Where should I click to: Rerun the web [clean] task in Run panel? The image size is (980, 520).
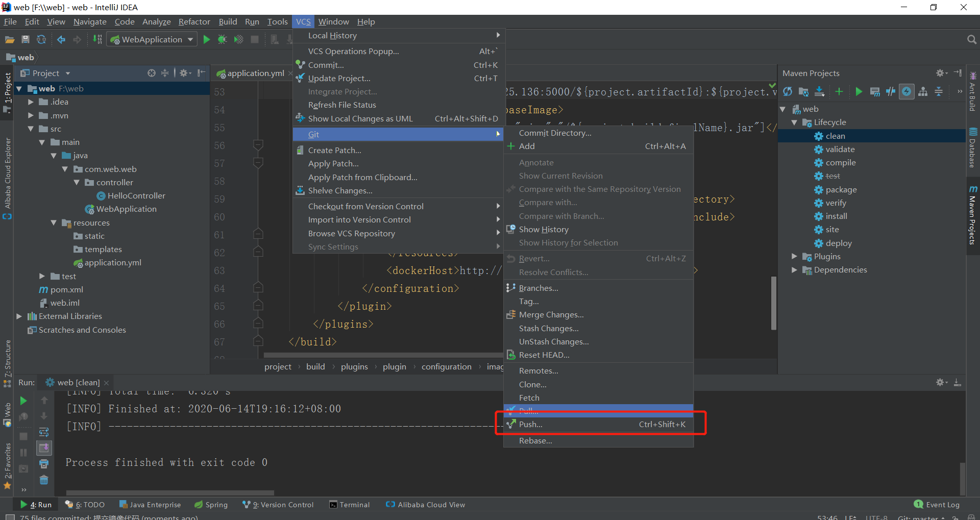(23, 401)
